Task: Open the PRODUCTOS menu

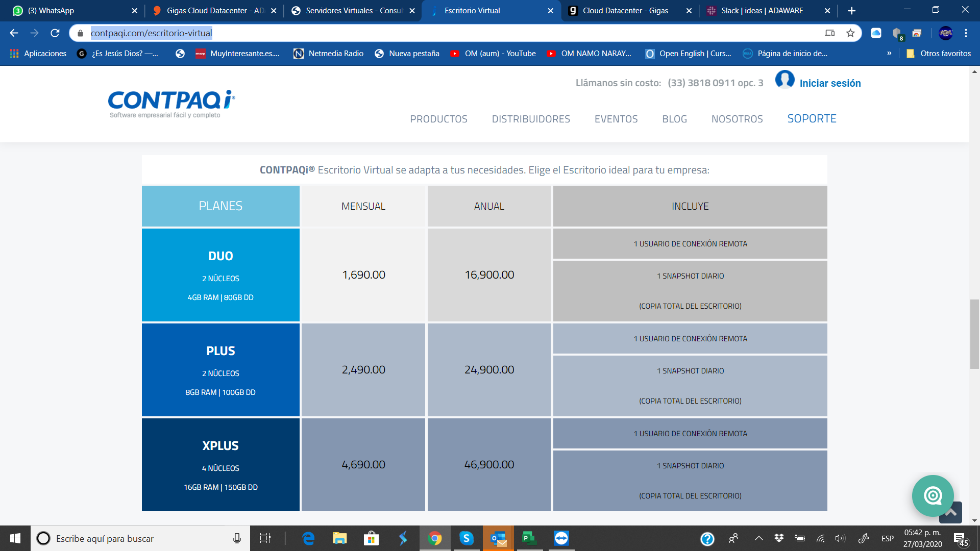Action: [438, 119]
